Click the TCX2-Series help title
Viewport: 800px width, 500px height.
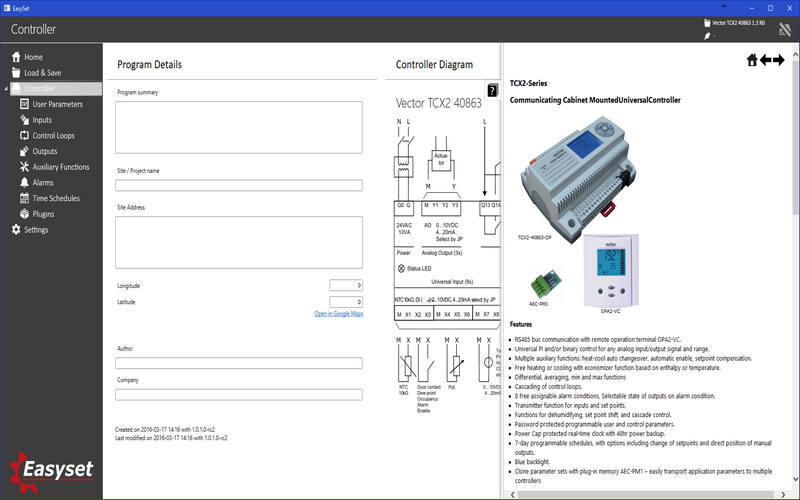pos(529,83)
